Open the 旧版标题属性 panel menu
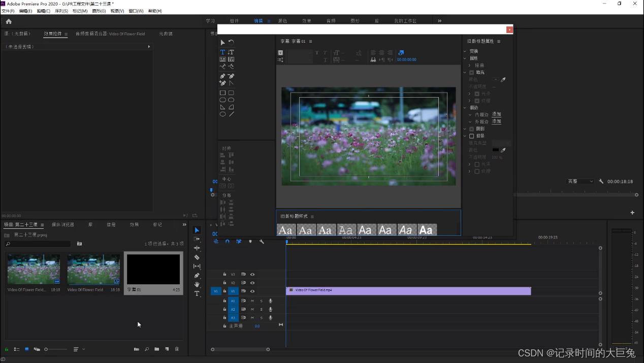644x363 pixels. (x=499, y=42)
